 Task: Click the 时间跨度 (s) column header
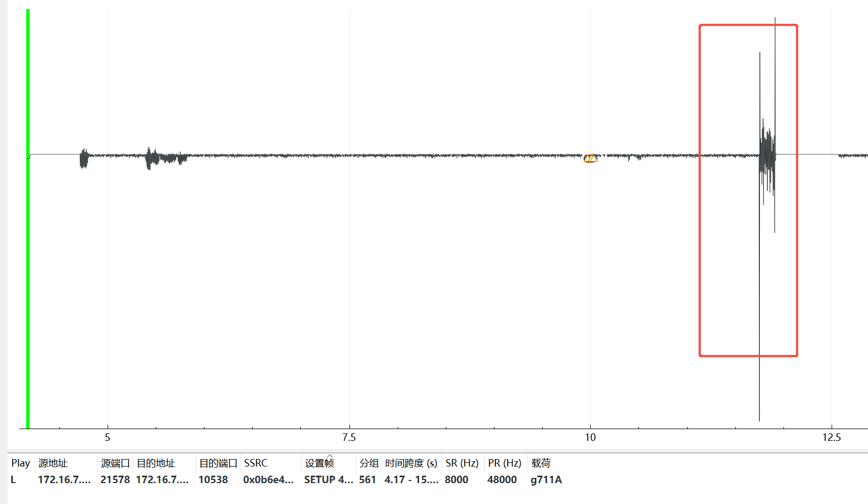(411, 463)
